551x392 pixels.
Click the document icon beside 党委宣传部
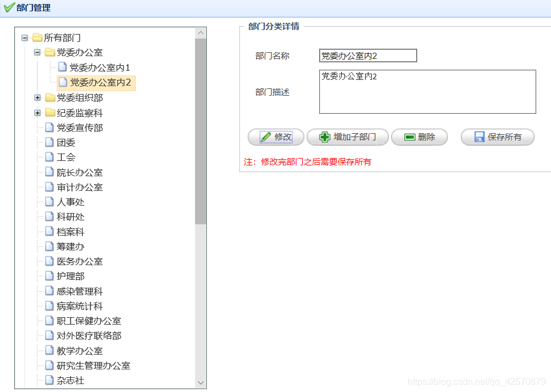[49, 127]
